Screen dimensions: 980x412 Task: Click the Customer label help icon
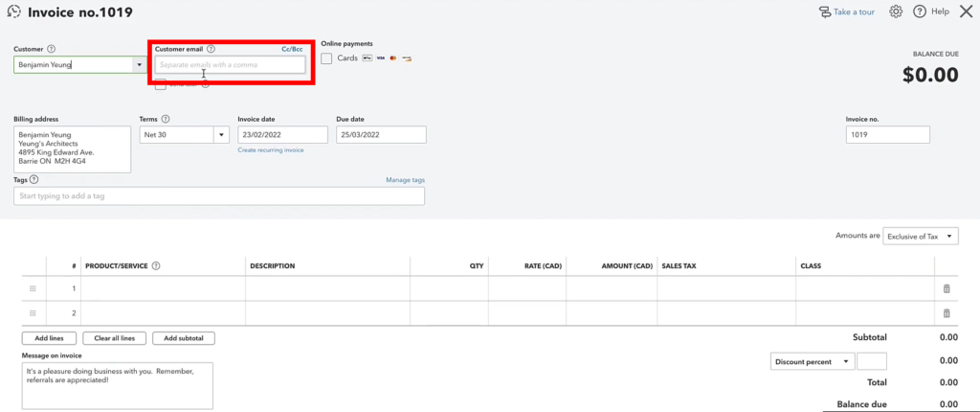52,49
